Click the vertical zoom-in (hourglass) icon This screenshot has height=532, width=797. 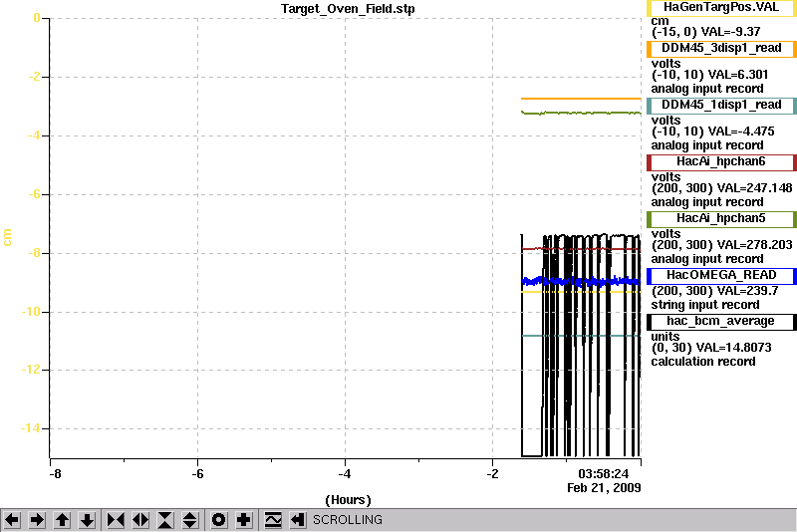(x=165, y=520)
